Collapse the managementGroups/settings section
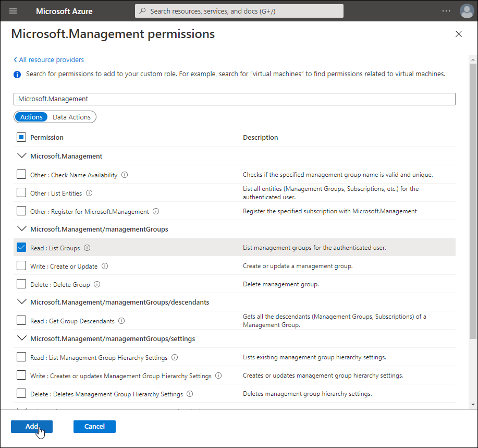This screenshot has width=478, height=448. [x=22, y=338]
